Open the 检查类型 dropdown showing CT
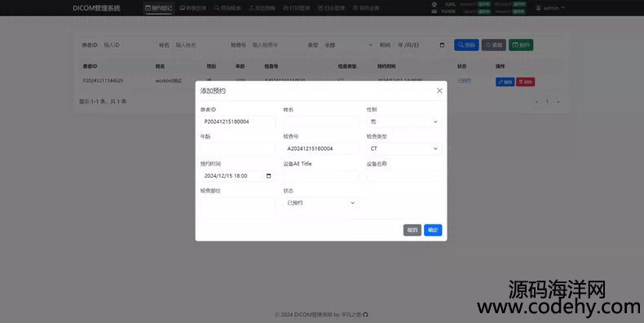This screenshot has height=323, width=644. (x=404, y=148)
